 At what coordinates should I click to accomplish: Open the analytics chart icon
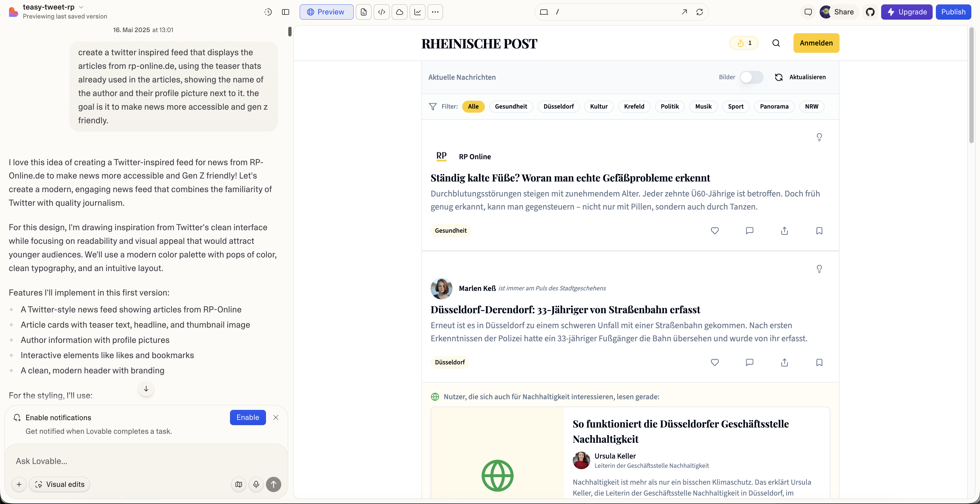coord(417,12)
